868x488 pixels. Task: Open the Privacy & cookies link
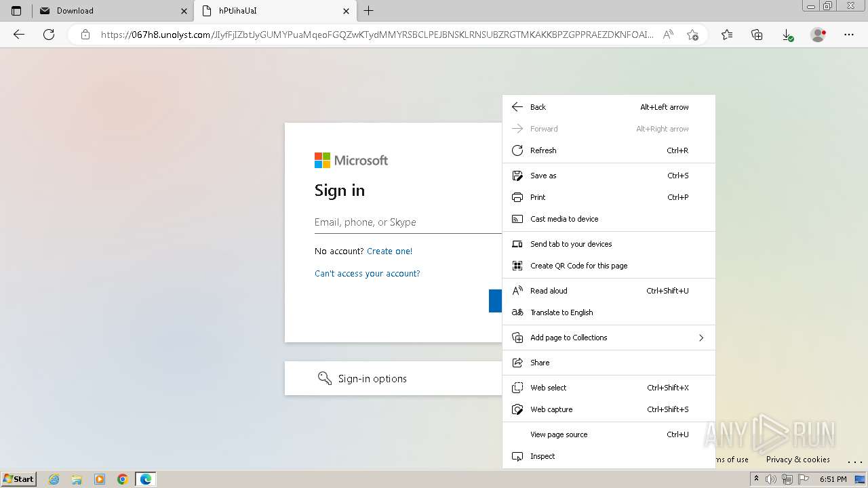pyautogui.click(x=797, y=460)
